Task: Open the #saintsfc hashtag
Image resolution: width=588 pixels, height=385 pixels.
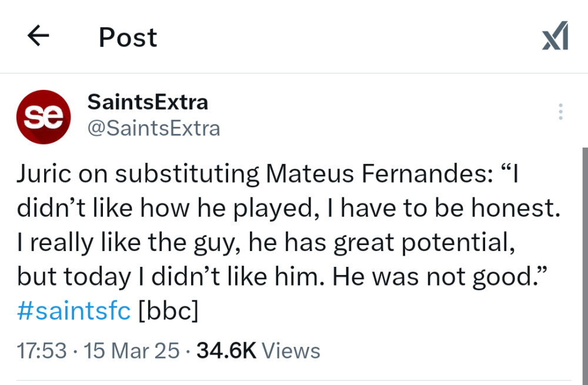Action: coord(73,311)
